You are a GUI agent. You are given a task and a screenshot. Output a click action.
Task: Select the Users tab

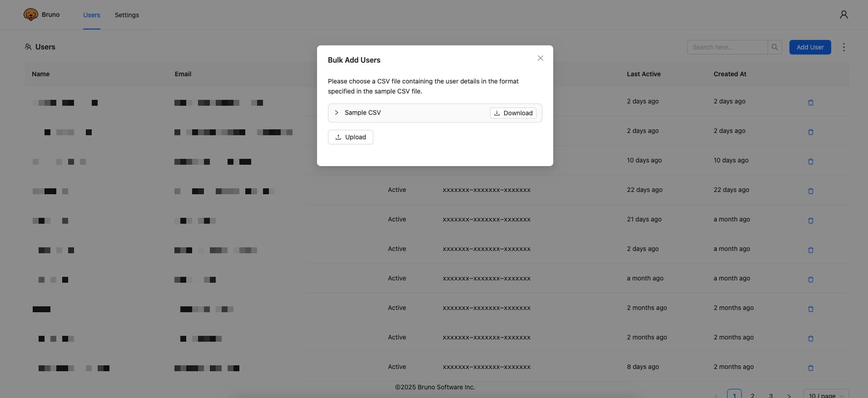[91, 15]
